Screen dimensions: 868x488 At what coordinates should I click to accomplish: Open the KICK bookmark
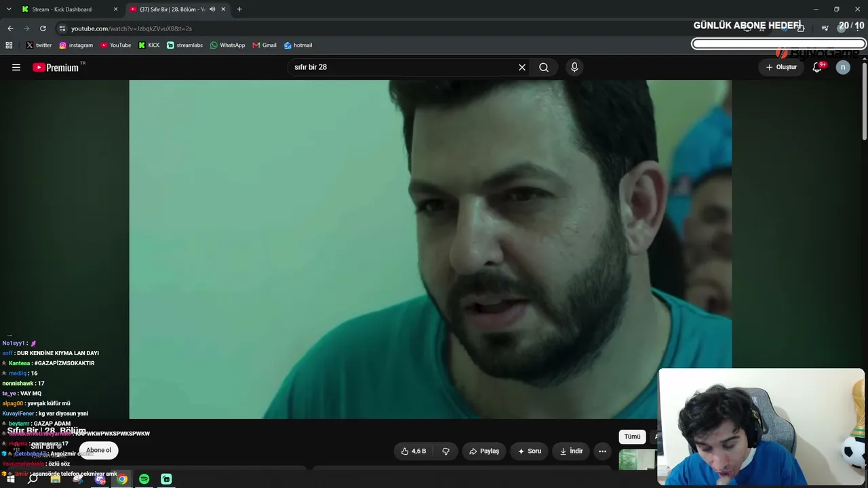click(x=149, y=45)
